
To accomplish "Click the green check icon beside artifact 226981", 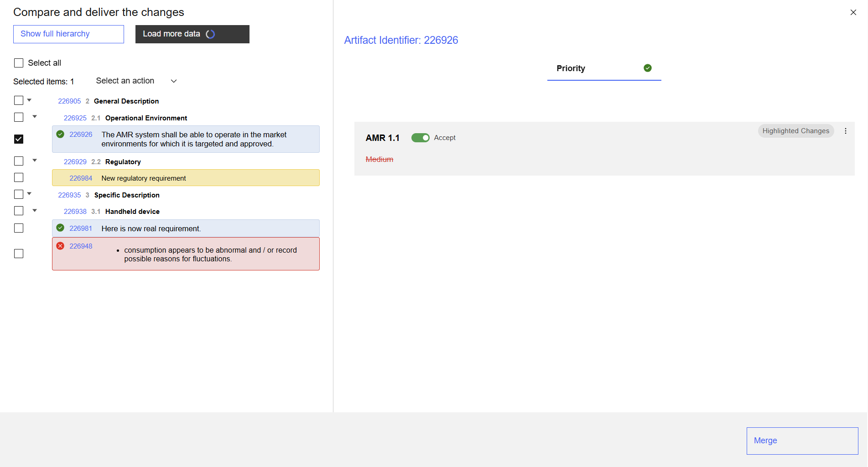I will [x=60, y=228].
